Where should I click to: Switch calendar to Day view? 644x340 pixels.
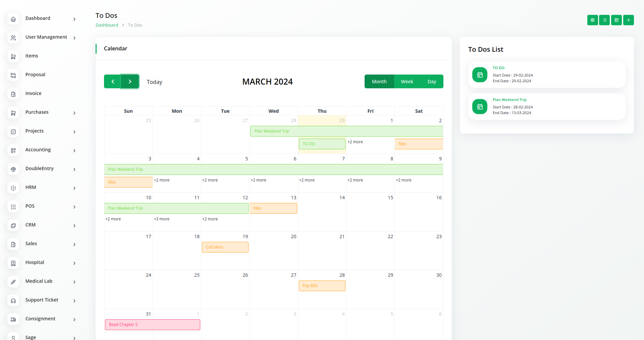(432, 81)
